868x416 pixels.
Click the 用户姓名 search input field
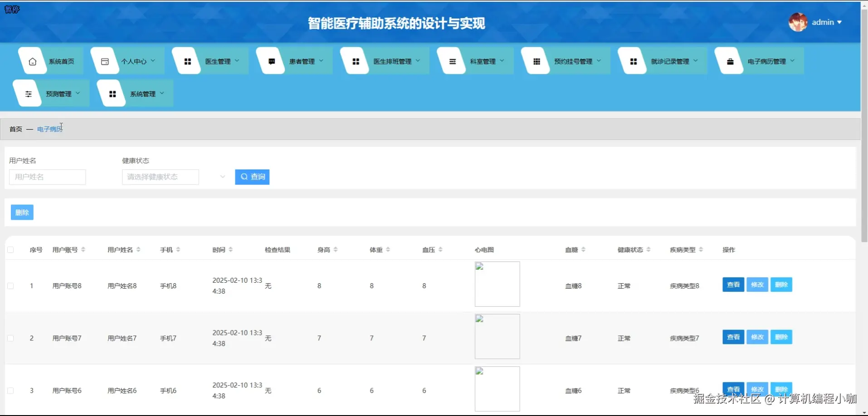[x=47, y=177]
